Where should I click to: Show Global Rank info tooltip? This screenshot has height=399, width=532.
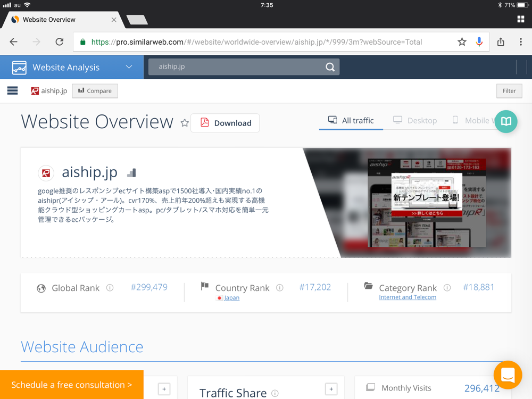[110, 288]
